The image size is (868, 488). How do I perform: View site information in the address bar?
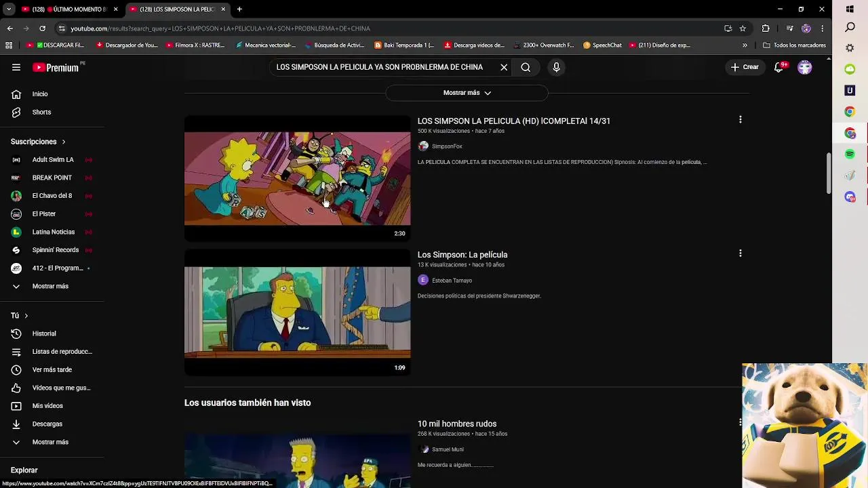[62, 28]
